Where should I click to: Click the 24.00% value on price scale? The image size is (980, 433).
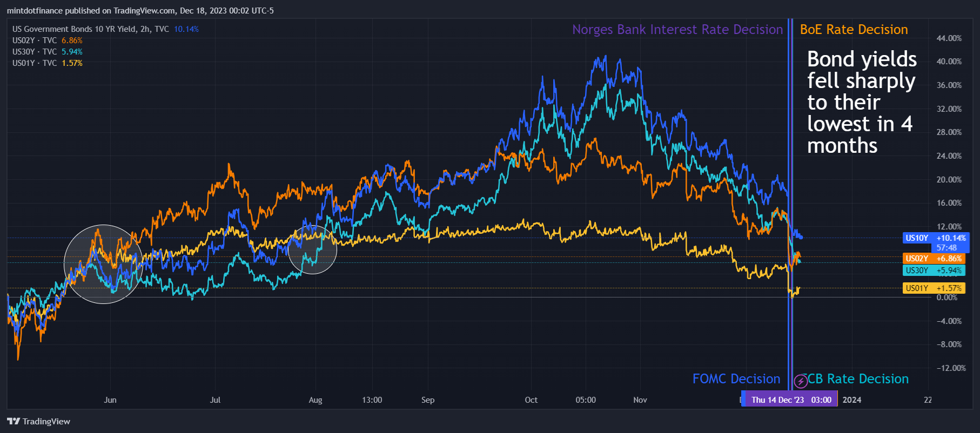point(949,156)
